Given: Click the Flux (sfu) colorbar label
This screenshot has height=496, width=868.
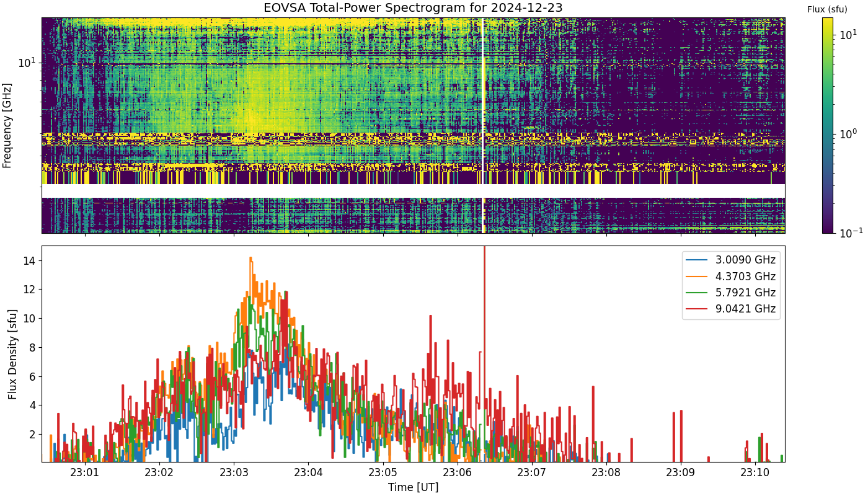Looking at the screenshot, I should click(827, 9).
